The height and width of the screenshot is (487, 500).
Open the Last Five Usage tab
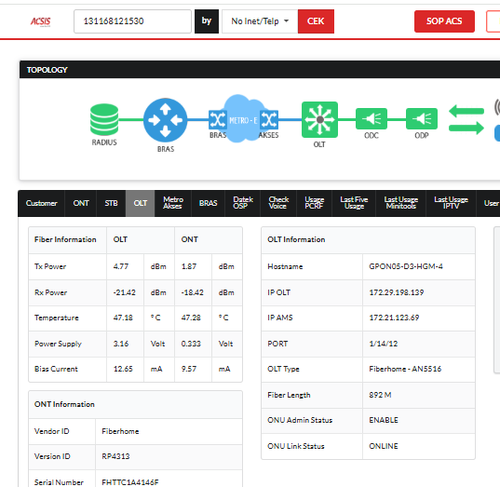[354, 203]
